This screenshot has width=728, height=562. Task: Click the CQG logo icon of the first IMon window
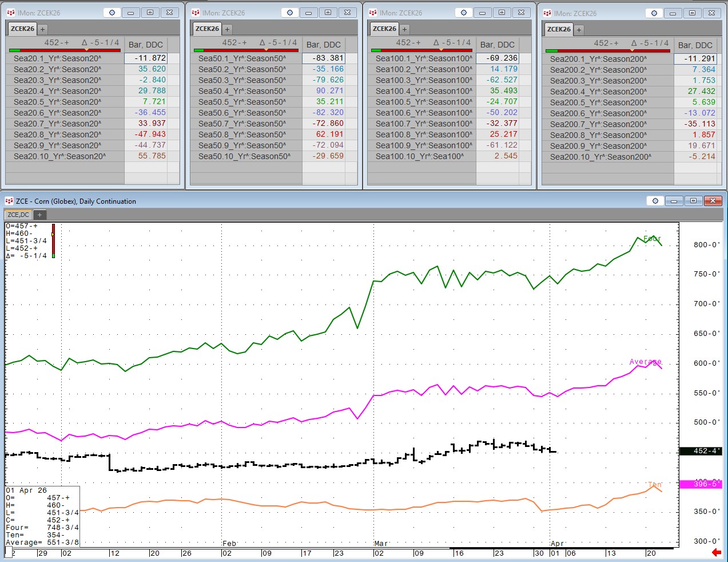click(11, 13)
